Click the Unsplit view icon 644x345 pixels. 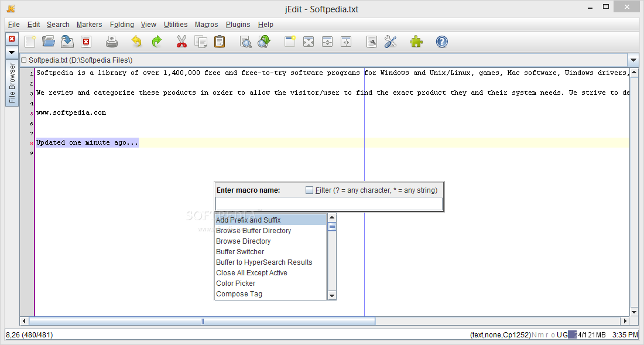(x=309, y=42)
